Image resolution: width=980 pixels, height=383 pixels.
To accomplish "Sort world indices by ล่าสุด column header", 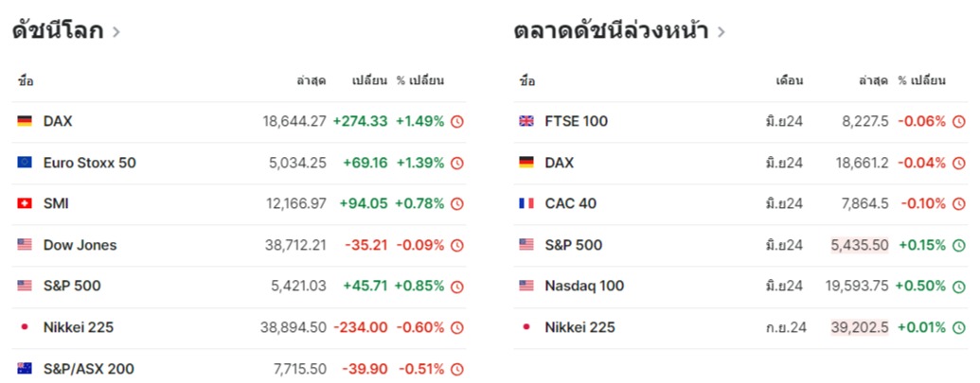I will coord(311,80).
